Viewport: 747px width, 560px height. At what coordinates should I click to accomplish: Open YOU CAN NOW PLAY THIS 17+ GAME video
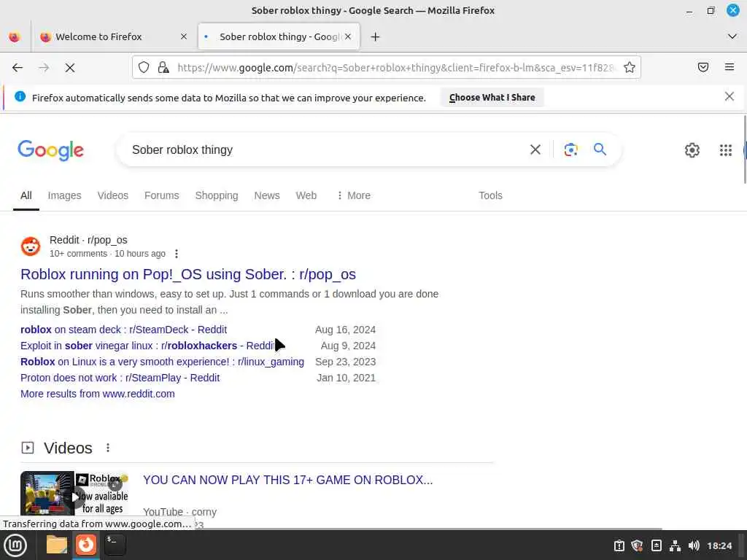pyautogui.click(x=287, y=480)
